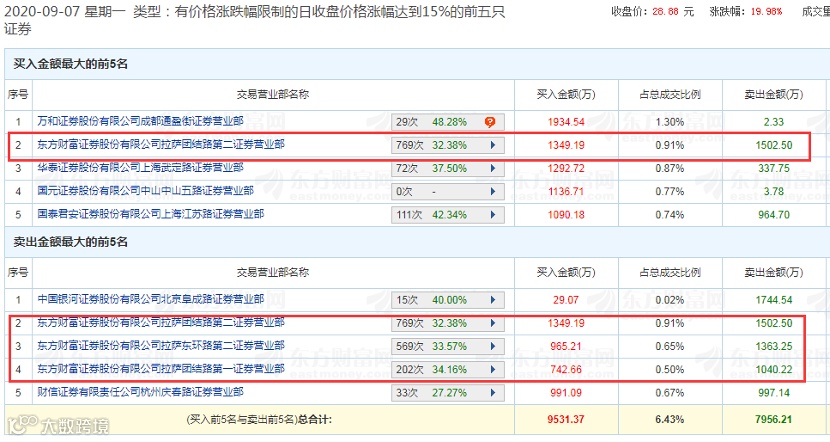Viewport: 830px width, 442px height.
Task: Expand arrow next to 72次 37.50%
Action: pyautogui.click(x=493, y=168)
